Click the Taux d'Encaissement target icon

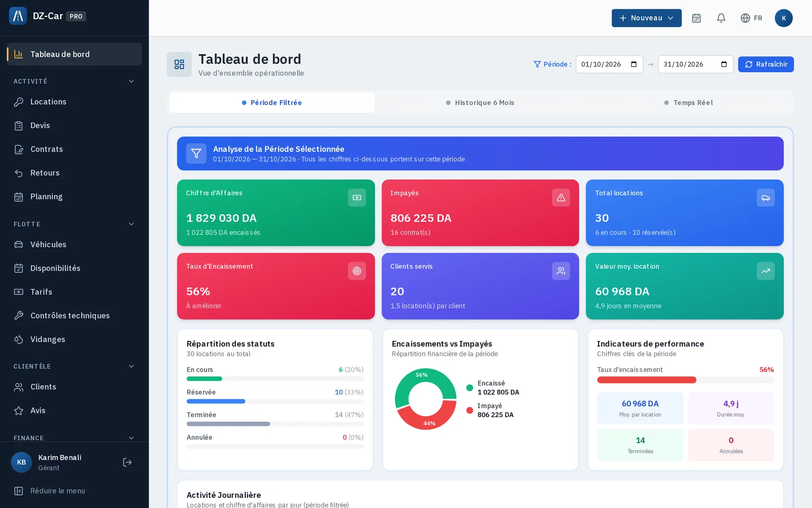coord(357,271)
